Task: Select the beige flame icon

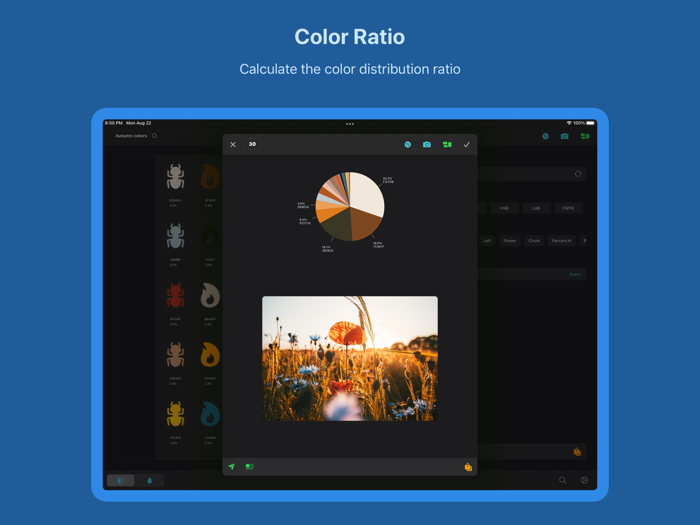Action: pyautogui.click(x=210, y=296)
